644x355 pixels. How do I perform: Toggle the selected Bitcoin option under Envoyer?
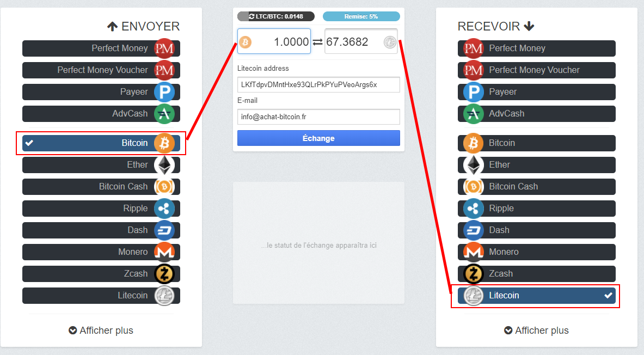[x=101, y=143]
